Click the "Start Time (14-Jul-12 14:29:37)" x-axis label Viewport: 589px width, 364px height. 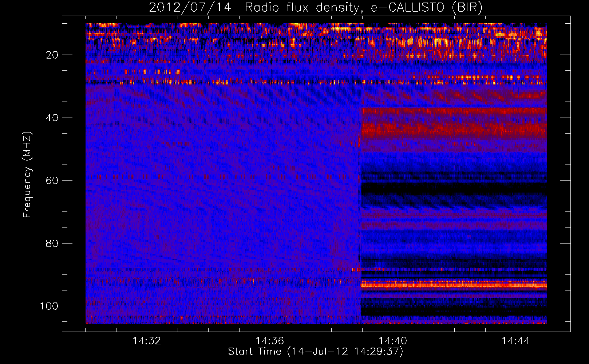(x=316, y=352)
